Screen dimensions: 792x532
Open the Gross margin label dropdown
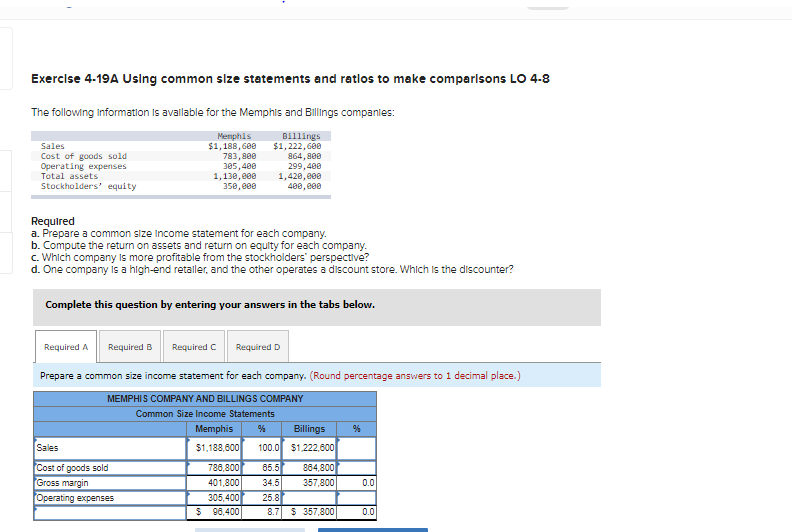(110, 483)
